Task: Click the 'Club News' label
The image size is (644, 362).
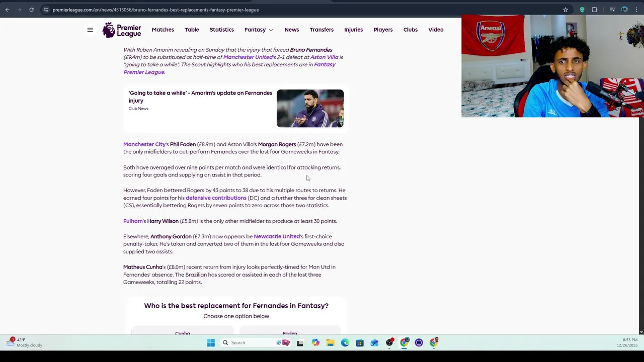Action: coord(138,109)
